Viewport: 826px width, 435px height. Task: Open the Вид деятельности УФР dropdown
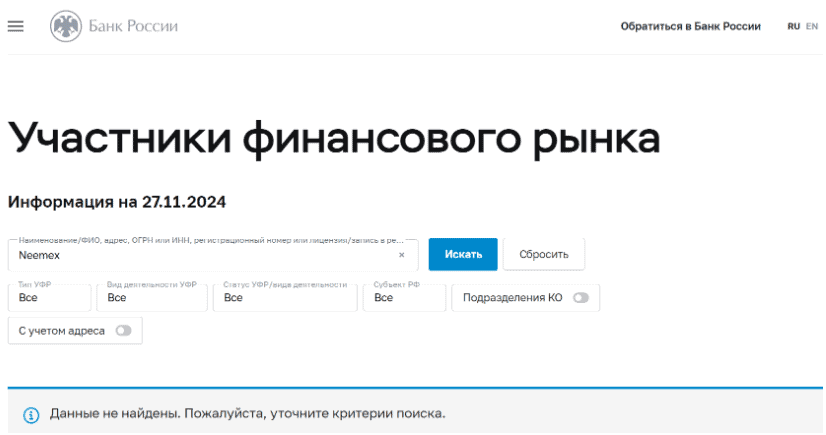[152, 298]
